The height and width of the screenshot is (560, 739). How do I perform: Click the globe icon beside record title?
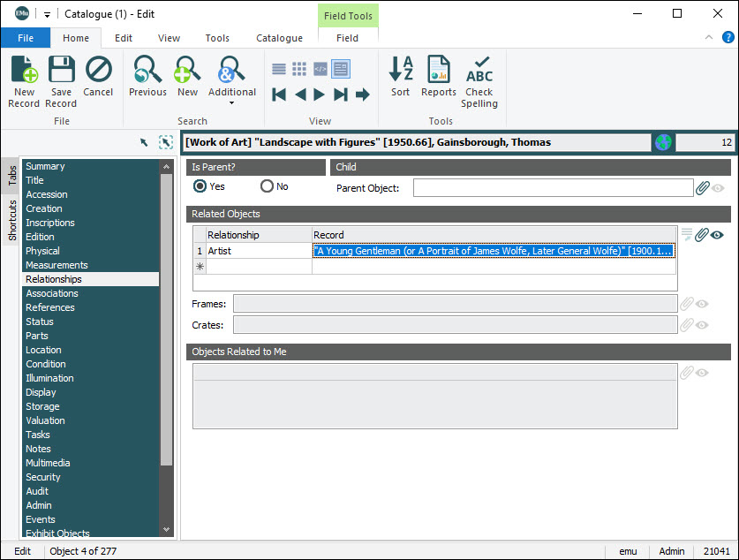click(663, 142)
